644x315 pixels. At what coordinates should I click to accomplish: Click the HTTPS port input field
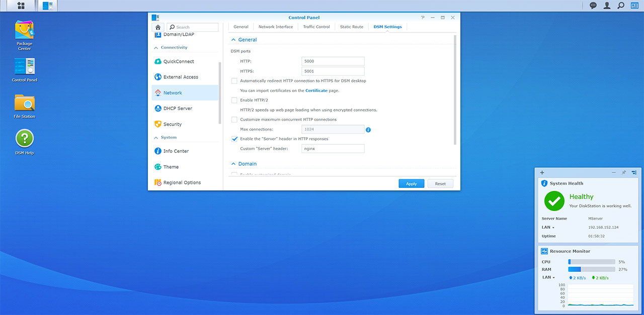(333, 71)
